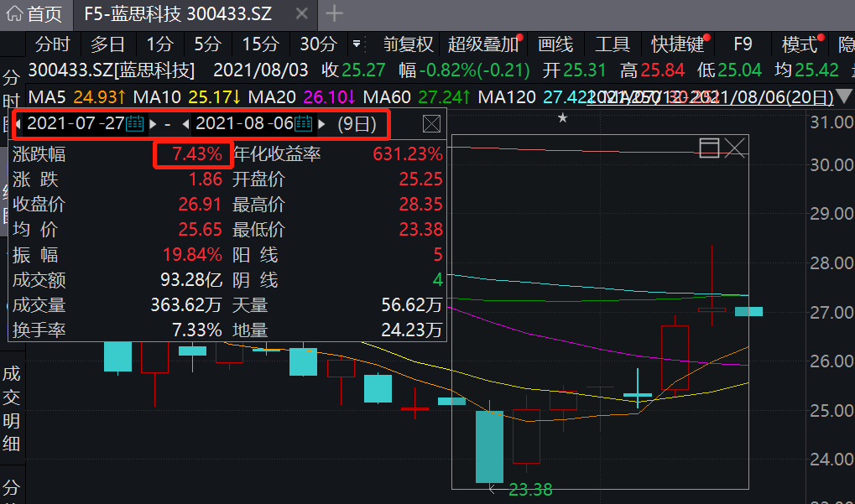Switch to the 30分 minute chart
855x504 pixels.
point(319,44)
